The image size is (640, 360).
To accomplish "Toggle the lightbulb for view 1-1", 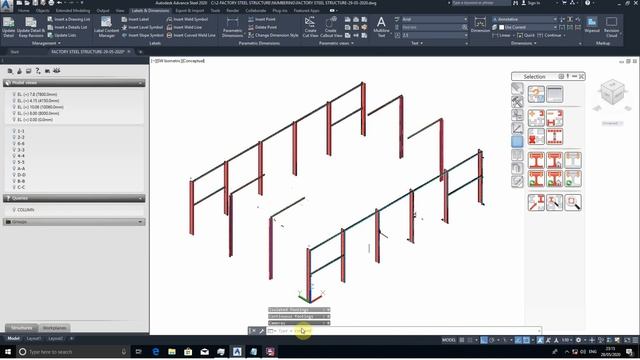I will 14,131.
